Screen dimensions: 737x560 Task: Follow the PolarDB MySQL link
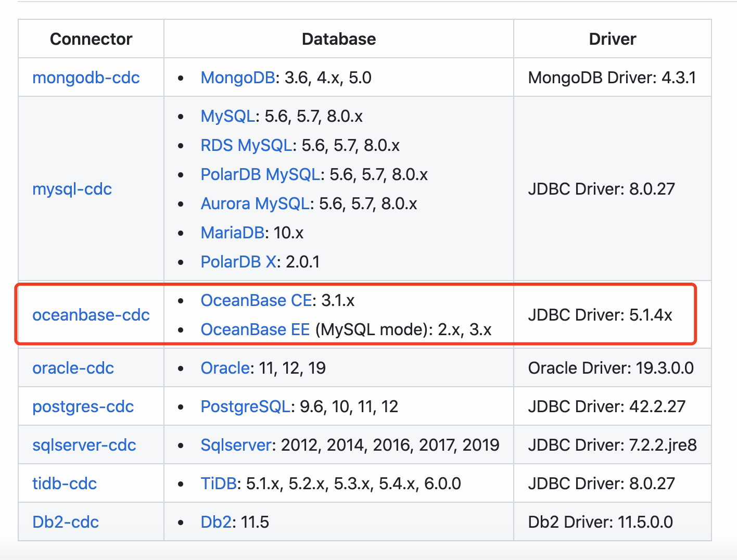(260, 174)
